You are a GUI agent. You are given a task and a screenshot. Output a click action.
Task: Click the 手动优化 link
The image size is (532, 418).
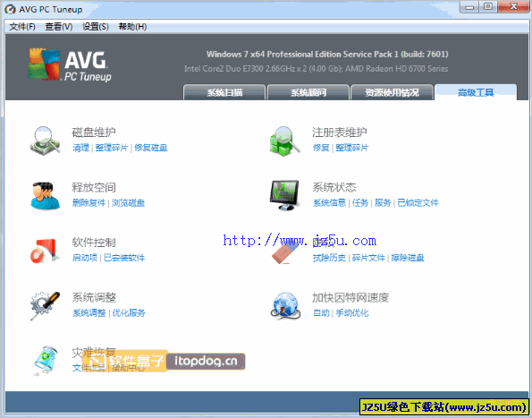click(x=352, y=312)
